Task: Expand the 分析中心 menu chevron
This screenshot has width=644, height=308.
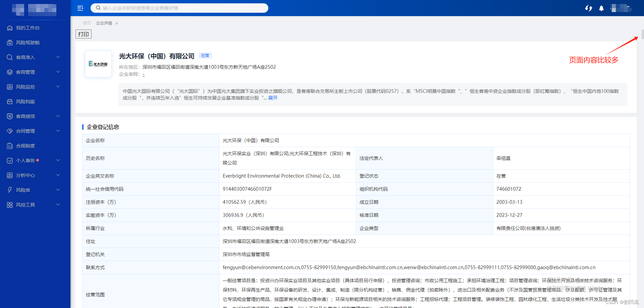Action: 58,175
